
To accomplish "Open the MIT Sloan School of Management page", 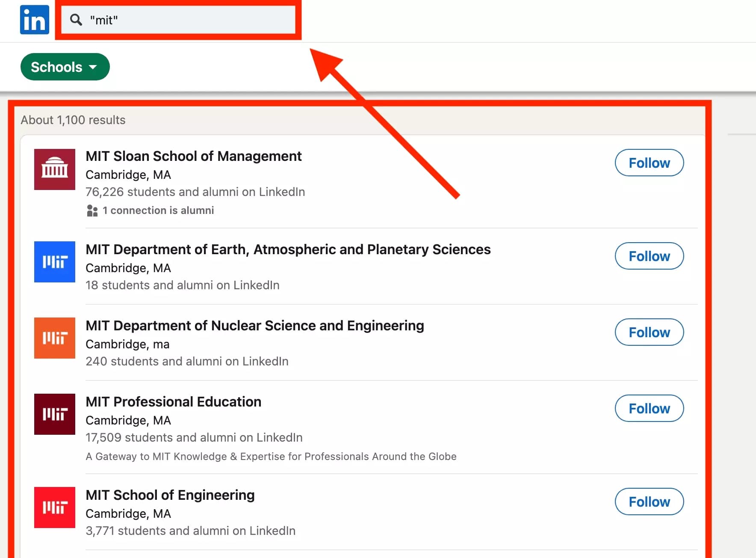I will pos(193,156).
